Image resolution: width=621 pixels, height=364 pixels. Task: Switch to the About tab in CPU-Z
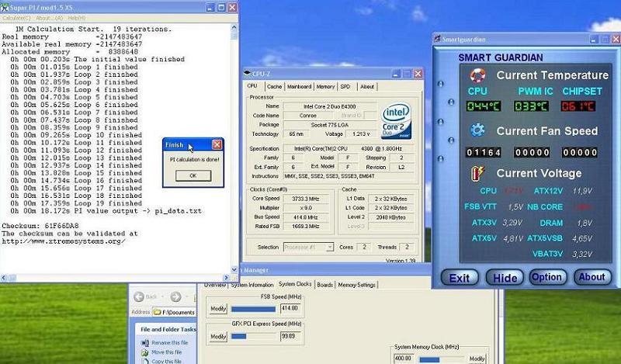pos(367,86)
